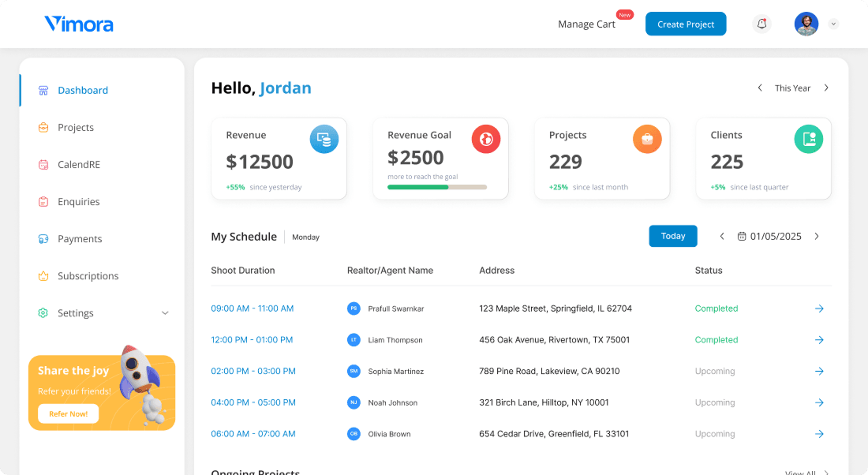Click the Revenue Goal globe icon
Image resolution: width=868 pixels, height=475 pixels.
tap(485, 139)
